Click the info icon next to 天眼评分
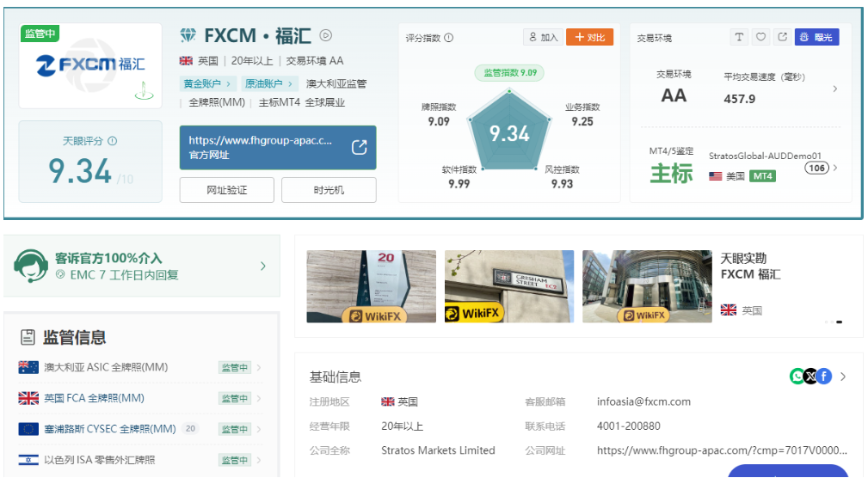Viewport: 868px width, 484px height. coord(112,141)
